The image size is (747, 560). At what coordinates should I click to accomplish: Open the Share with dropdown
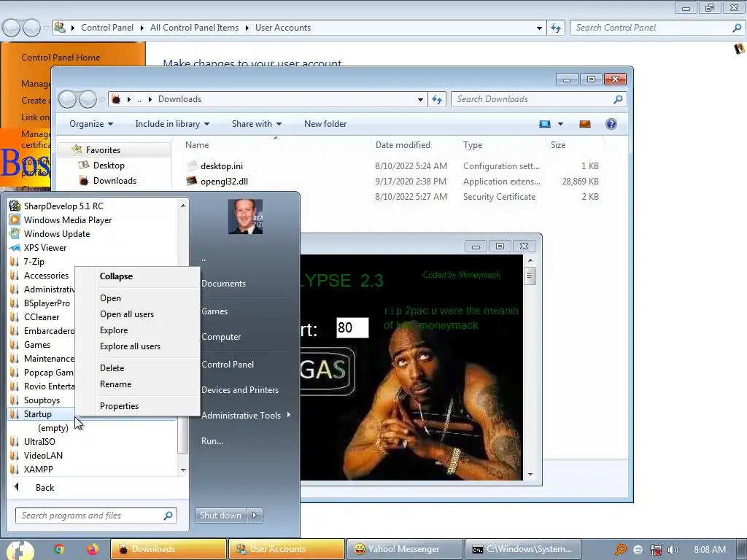[x=257, y=124]
